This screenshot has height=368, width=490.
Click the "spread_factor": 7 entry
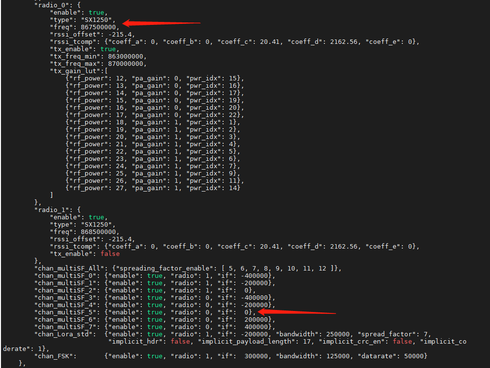coord(394,334)
